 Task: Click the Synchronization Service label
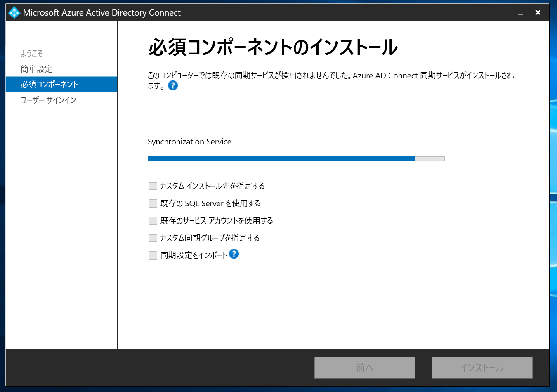[x=189, y=142]
